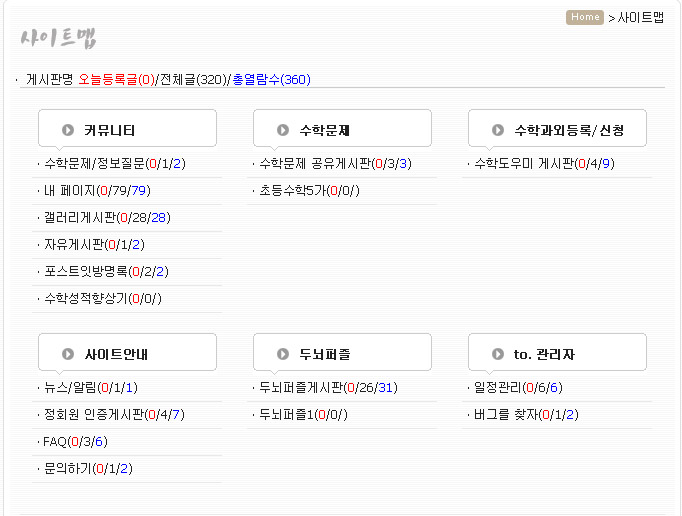Viewport: 682px width, 516px height.
Task: Click the play icon beside to. 관리자
Action: (498, 354)
